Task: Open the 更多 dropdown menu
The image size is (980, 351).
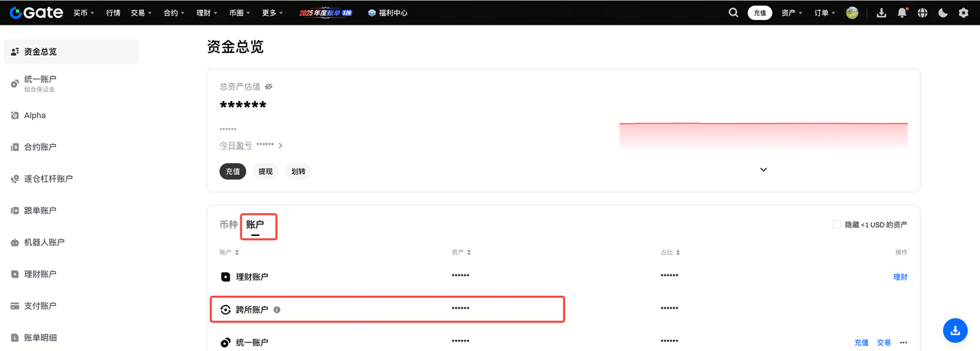Action: pyautogui.click(x=272, y=13)
